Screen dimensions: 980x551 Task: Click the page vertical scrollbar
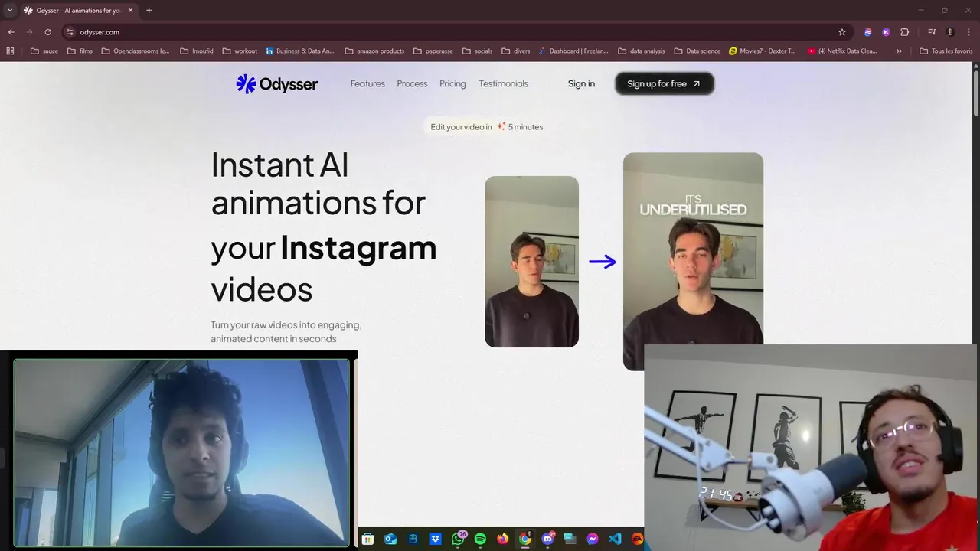click(x=975, y=92)
